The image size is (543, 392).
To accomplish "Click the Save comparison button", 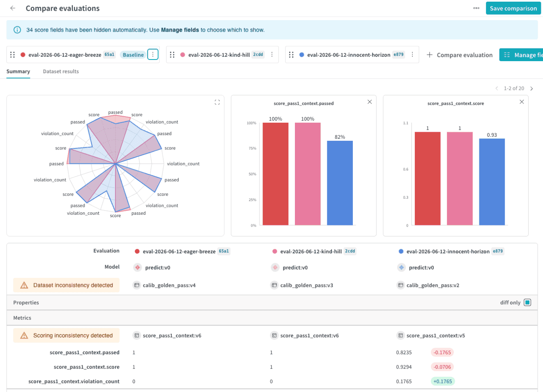I will 513,8.
